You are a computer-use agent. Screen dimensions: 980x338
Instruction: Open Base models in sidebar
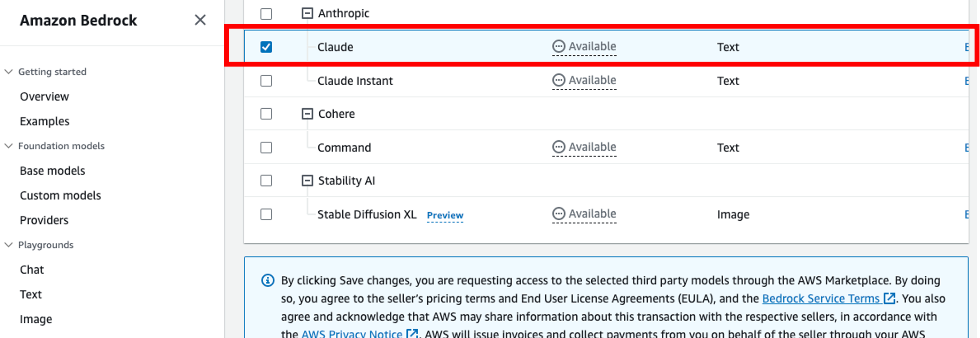pos(53,171)
